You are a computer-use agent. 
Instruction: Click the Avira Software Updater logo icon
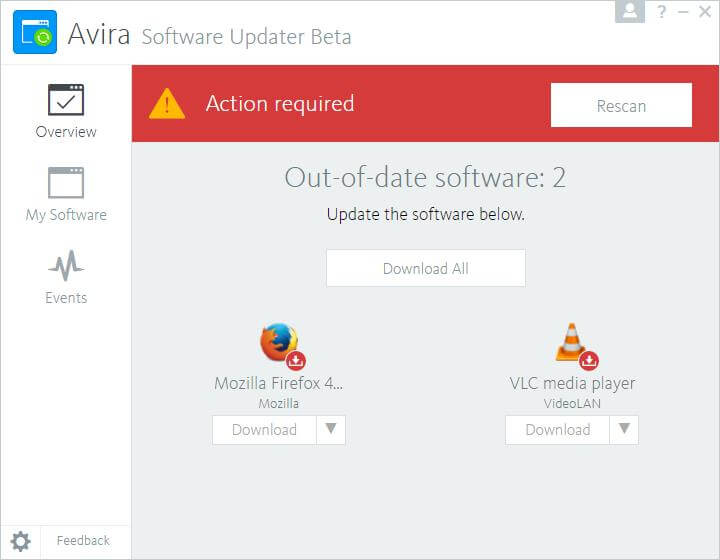point(35,32)
